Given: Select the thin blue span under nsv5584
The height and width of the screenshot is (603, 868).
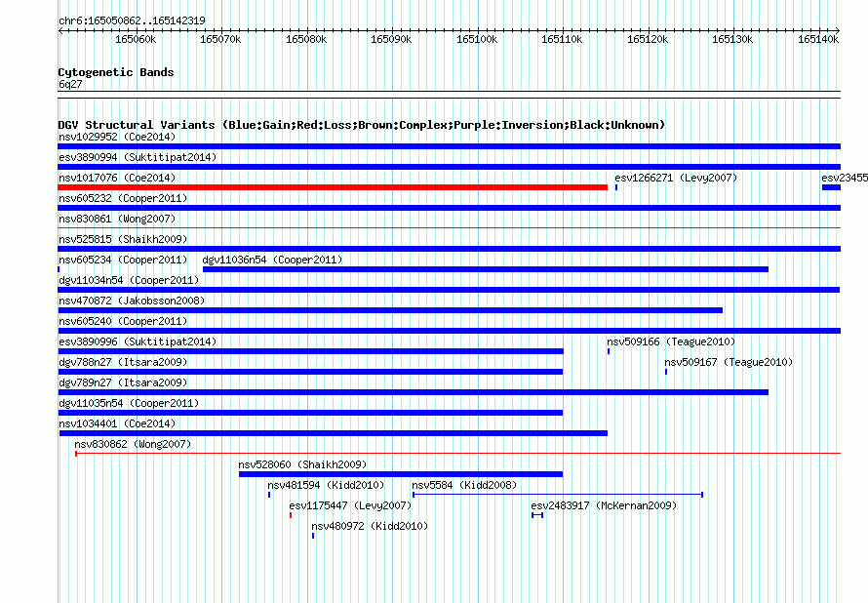Looking at the screenshot, I should tap(558, 495).
